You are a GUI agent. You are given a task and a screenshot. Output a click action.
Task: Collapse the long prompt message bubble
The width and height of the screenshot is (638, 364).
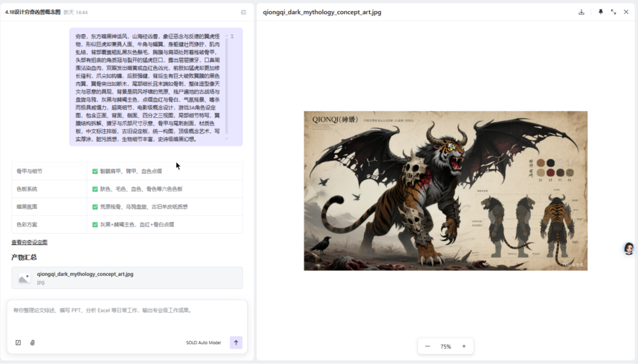click(232, 37)
